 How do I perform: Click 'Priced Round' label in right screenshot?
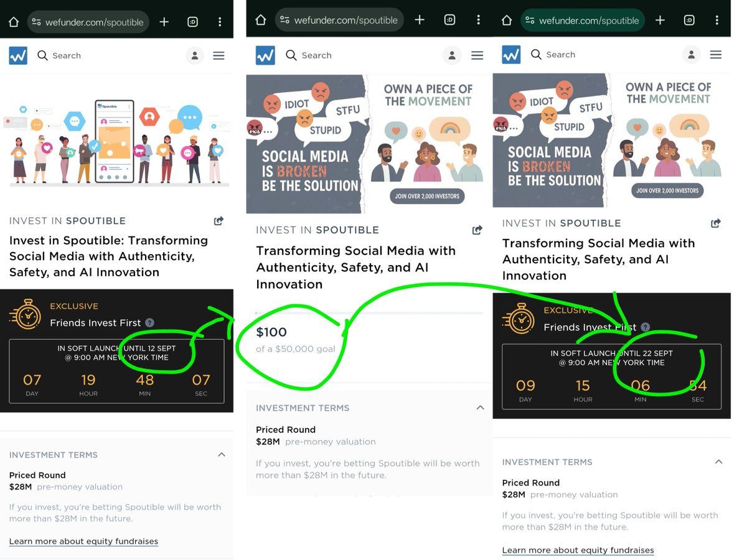(531, 483)
